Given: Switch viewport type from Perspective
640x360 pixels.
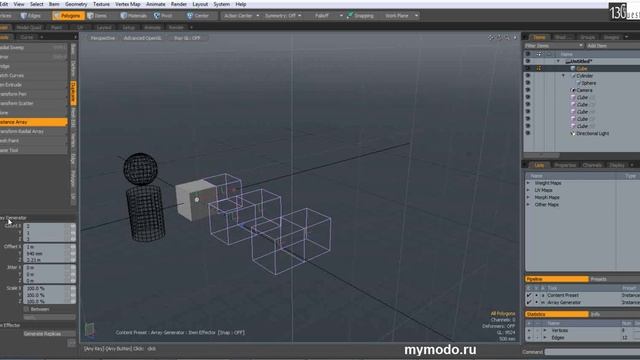Looking at the screenshot, I should point(102,38).
